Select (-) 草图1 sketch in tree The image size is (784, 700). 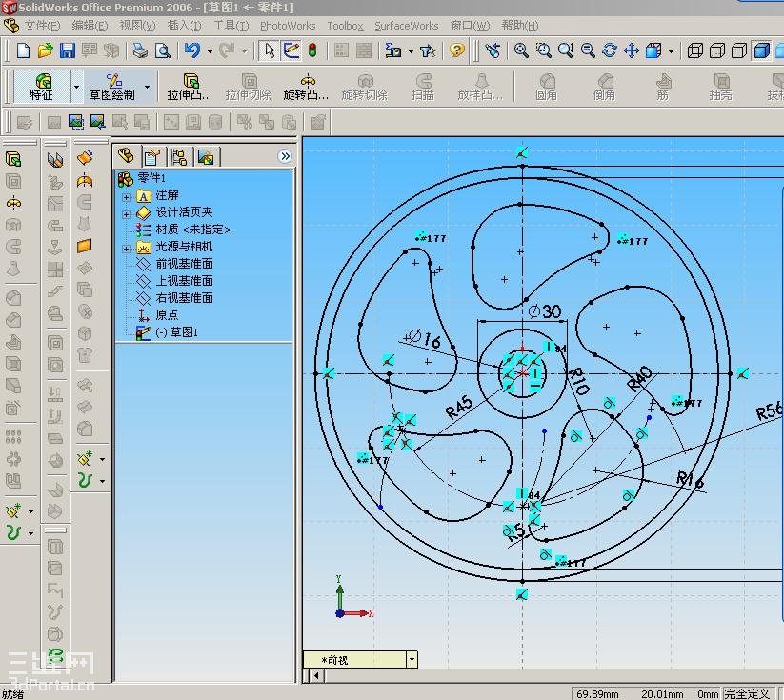(x=167, y=332)
